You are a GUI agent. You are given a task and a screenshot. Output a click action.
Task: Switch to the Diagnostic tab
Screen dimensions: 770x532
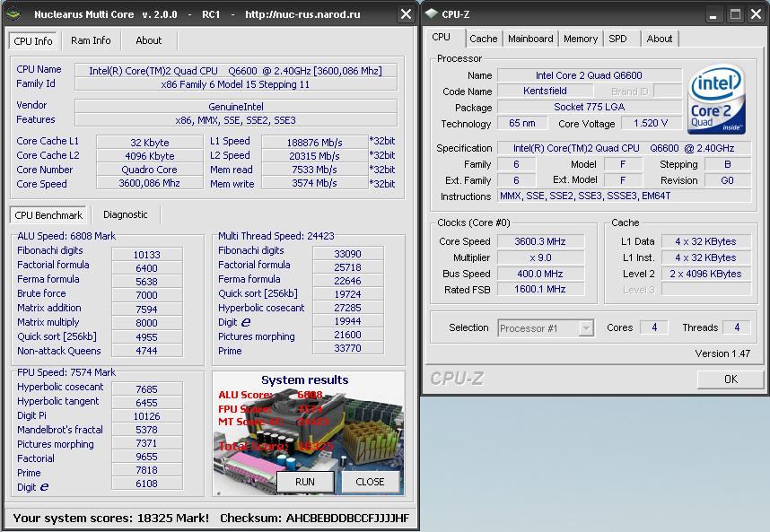point(126,214)
